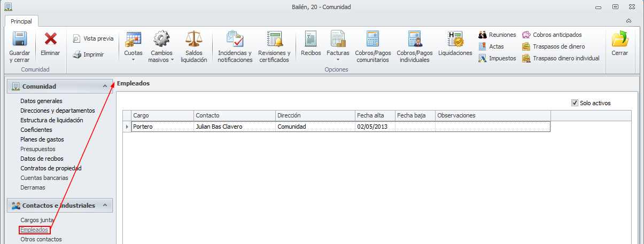The width and height of the screenshot is (644, 244).
Task: Collapse the ribbon with the chevron
Action: coord(629,21)
